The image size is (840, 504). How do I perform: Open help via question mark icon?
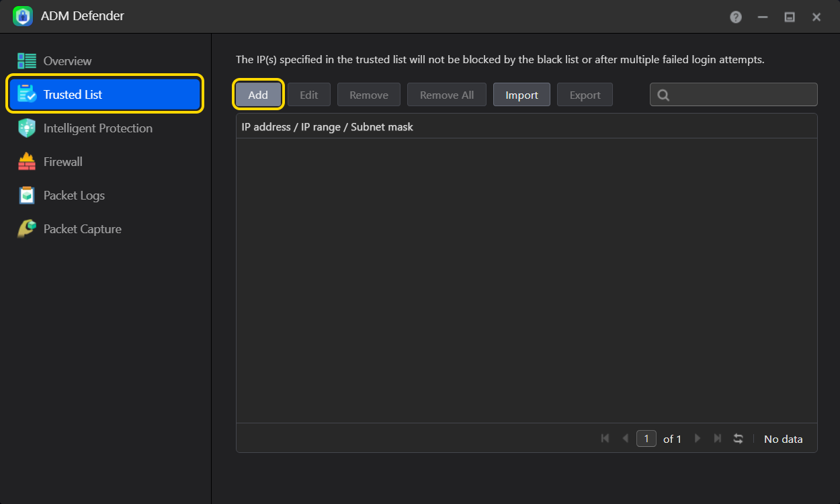[736, 17]
